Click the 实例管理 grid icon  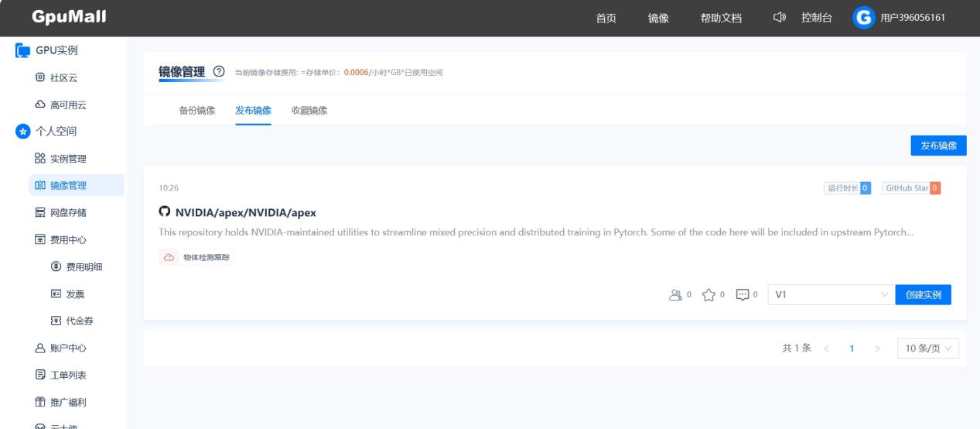[x=40, y=159]
